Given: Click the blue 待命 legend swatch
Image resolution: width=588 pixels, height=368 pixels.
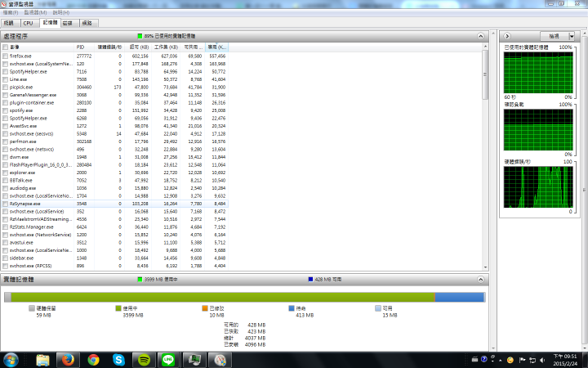Looking at the screenshot, I should tap(292, 308).
